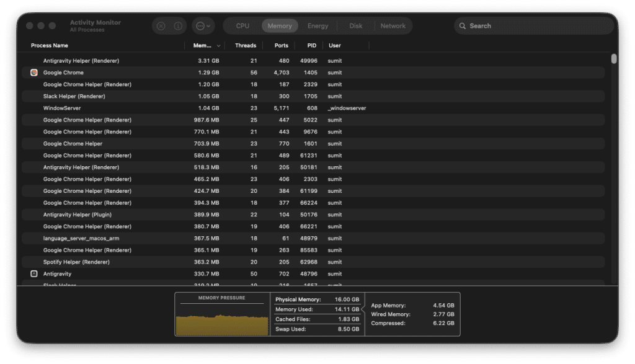The width and height of the screenshot is (635, 364).
Task: Click the Compressed 6.22 GB value
Action: tap(443, 323)
